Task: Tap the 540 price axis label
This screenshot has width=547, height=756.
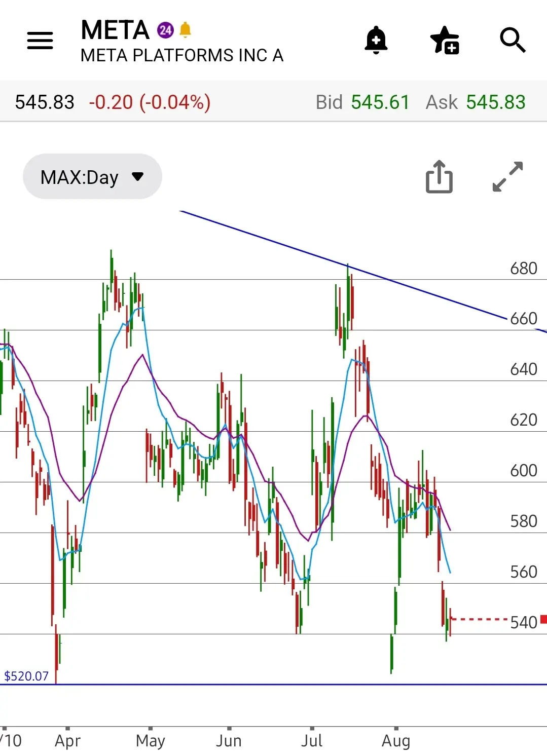Action: click(523, 622)
